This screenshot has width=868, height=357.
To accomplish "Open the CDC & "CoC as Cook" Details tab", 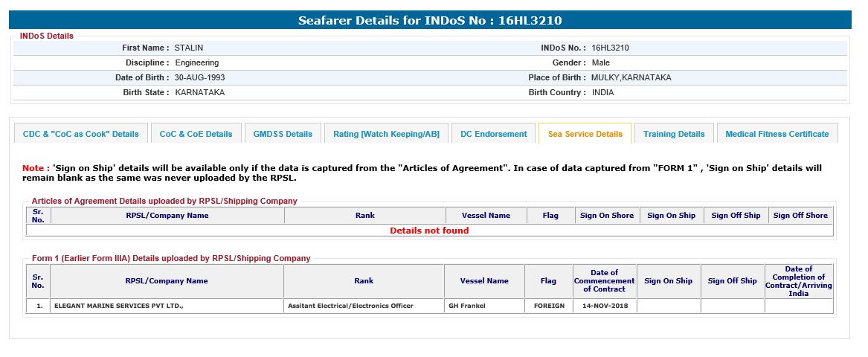I will point(80,134).
